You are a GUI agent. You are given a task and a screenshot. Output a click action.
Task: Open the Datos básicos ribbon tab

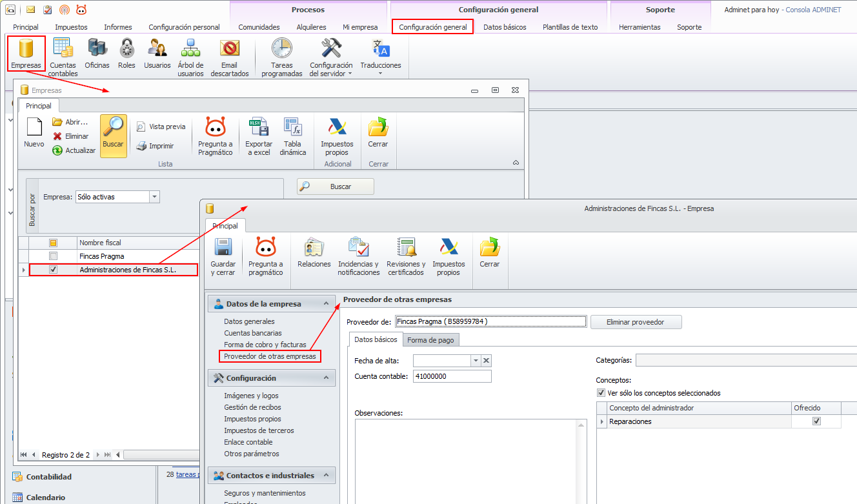click(505, 27)
